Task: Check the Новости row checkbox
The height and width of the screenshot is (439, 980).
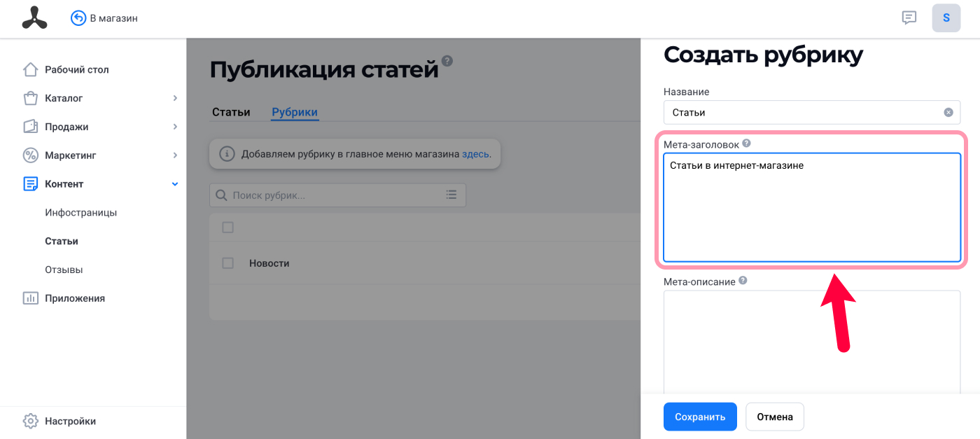Action: pyautogui.click(x=227, y=263)
